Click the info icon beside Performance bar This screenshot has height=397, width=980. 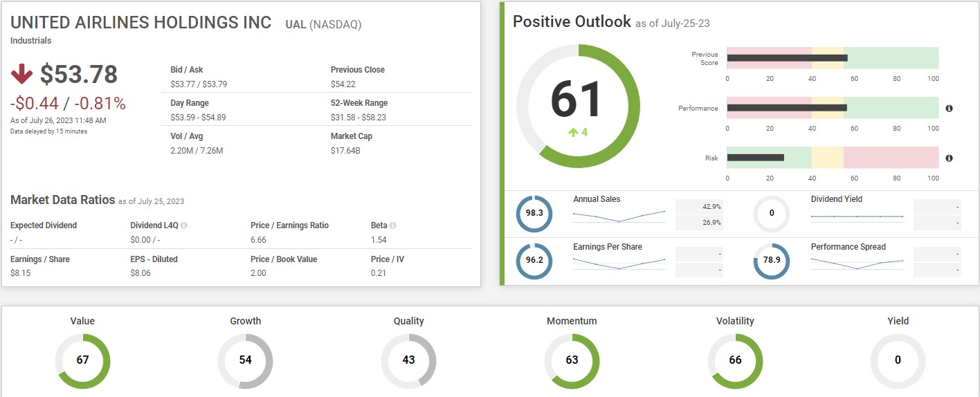[x=949, y=109]
